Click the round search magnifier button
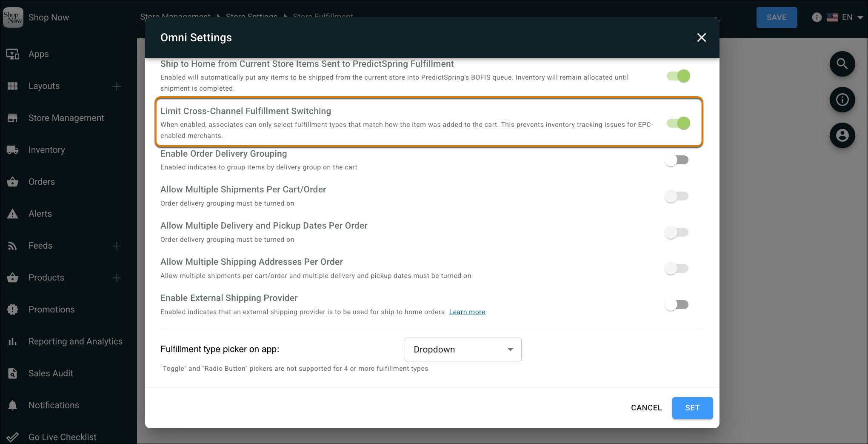868x444 pixels. coord(842,64)
